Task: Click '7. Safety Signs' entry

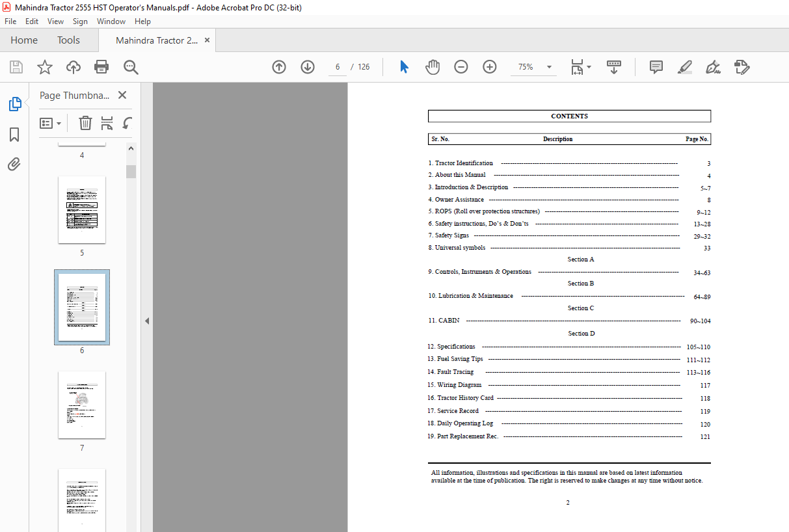Action: click(x=449, y=235)
